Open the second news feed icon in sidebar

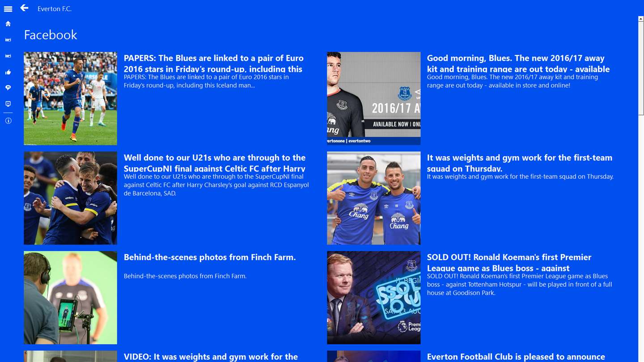pos(8,56)
